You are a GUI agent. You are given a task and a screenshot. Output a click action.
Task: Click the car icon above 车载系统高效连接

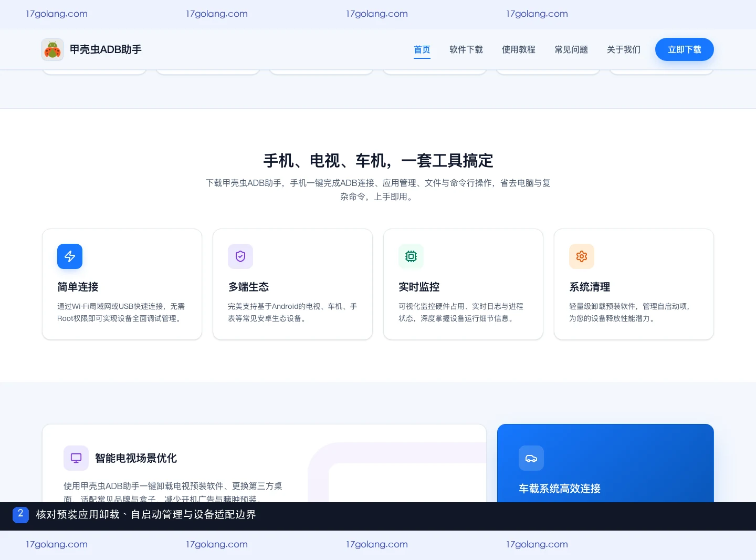tap(531, 458)
